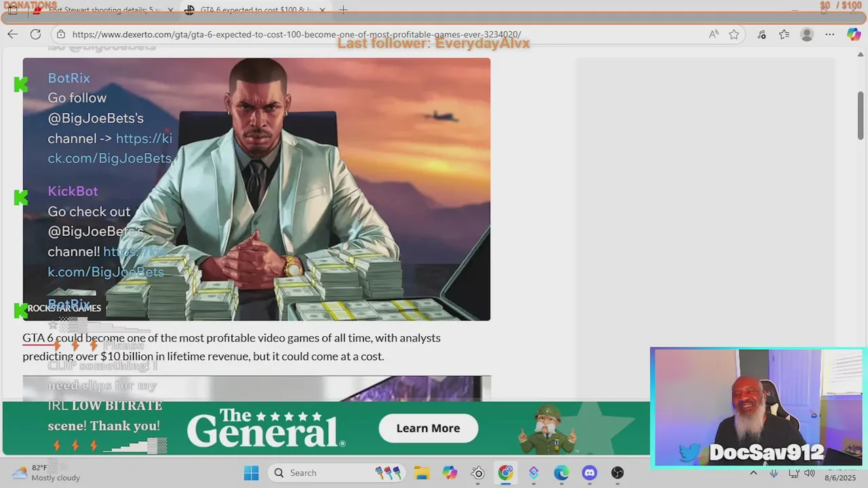Open the browser Extensions menu

(x=762, y=35)
